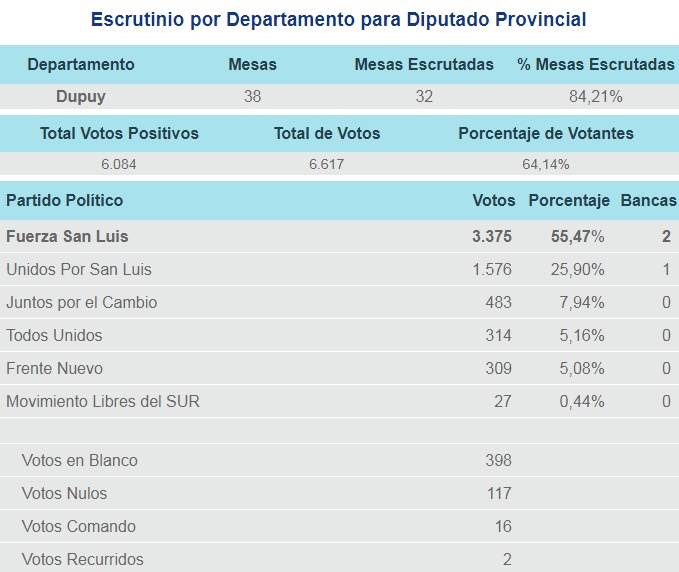Screen dimensions: 679x572
Task: Click the Fuerza San Luis party row
Action: (340, 236)
